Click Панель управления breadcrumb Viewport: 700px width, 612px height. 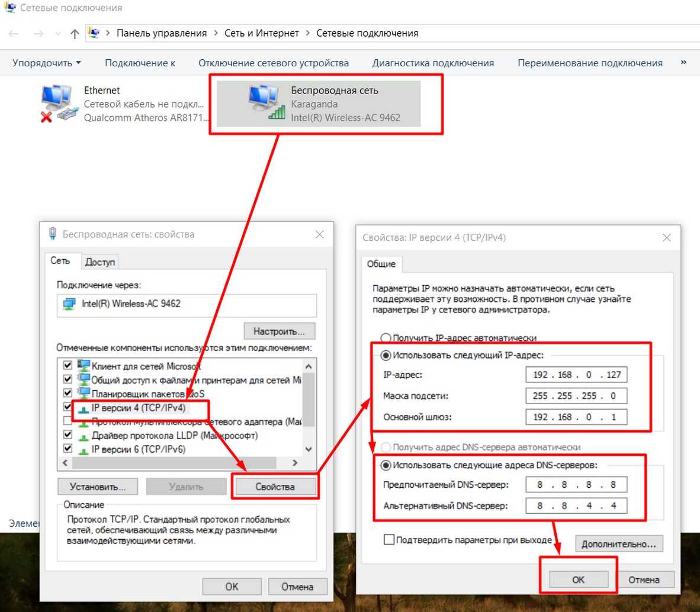pyautogui.click(x=162, y=33)
